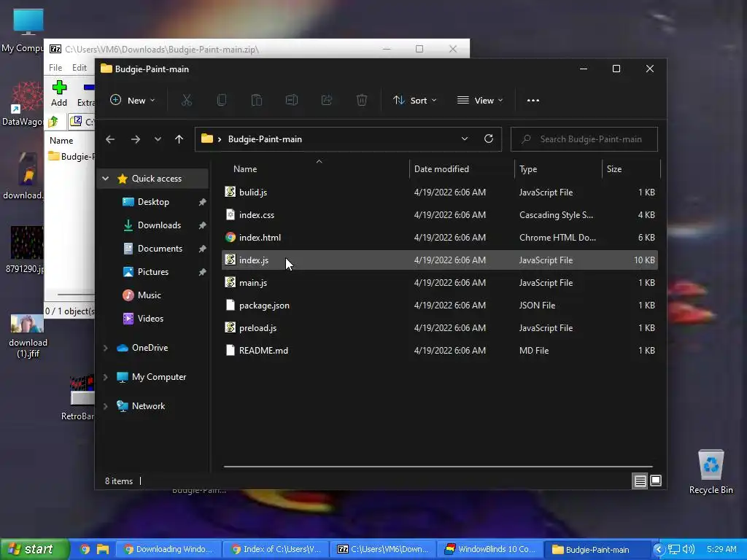This screenshot has width=747, height=560.
Task: Click the horizontal scrollbar below file list
Action: (438, 467)
